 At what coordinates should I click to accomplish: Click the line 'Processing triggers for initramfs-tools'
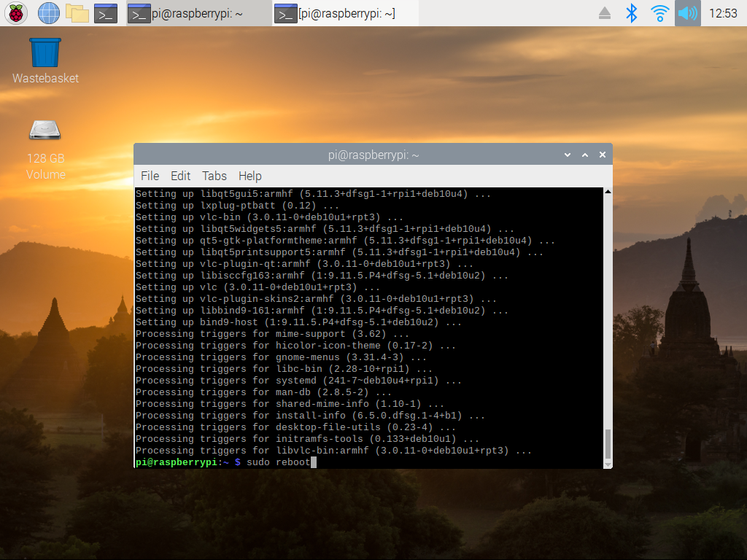[x=307, y=439]
